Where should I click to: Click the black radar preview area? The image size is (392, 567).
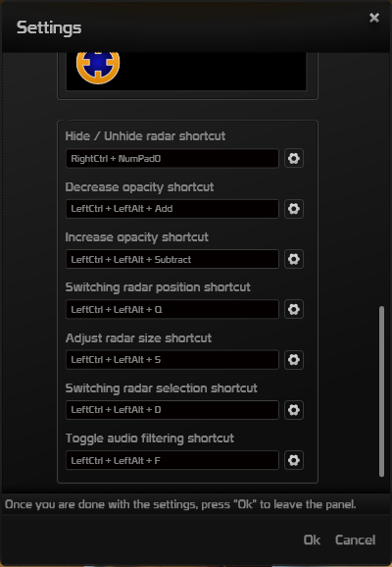tap(186, 71)
